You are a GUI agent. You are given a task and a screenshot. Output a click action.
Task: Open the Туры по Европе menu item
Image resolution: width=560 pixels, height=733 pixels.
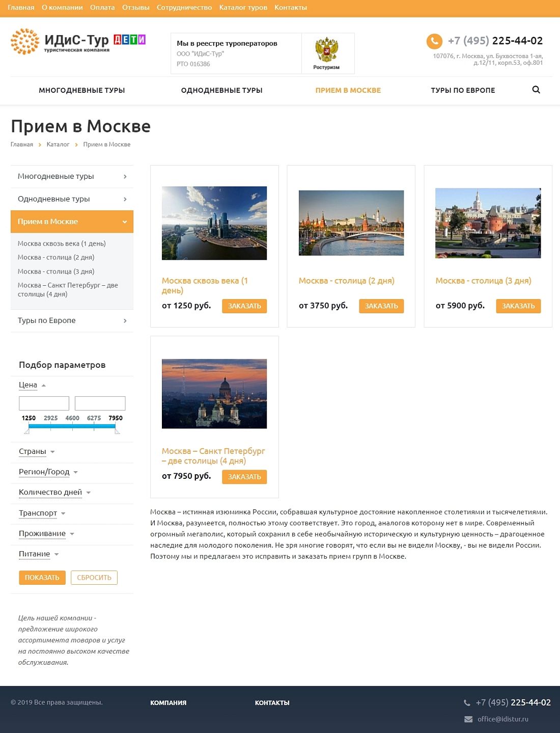click(463, 90)
